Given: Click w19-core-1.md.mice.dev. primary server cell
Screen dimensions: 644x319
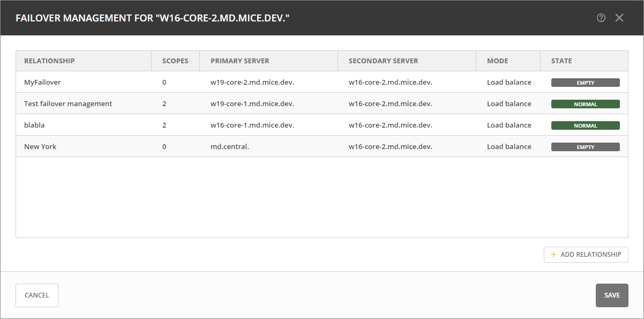Looking at the screenshot, I should click(x=252, y=104).
